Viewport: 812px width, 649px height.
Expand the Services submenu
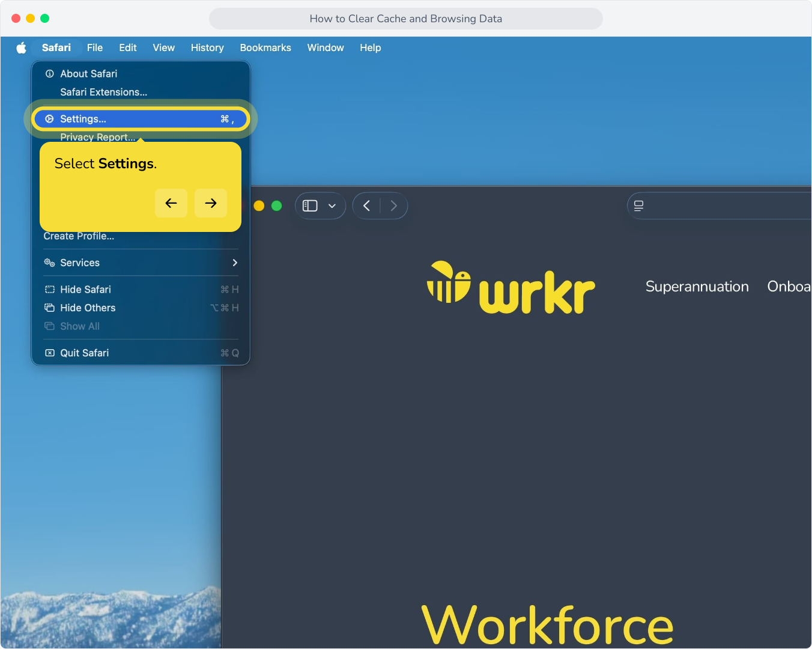pyautogui.click(x=141, y=263)
